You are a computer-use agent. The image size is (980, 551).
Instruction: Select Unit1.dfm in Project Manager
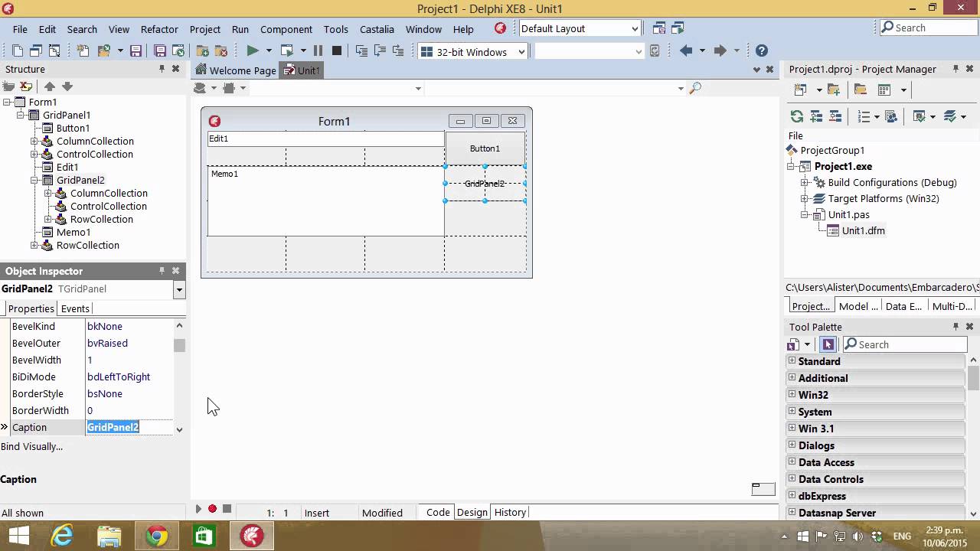[863, 231]
